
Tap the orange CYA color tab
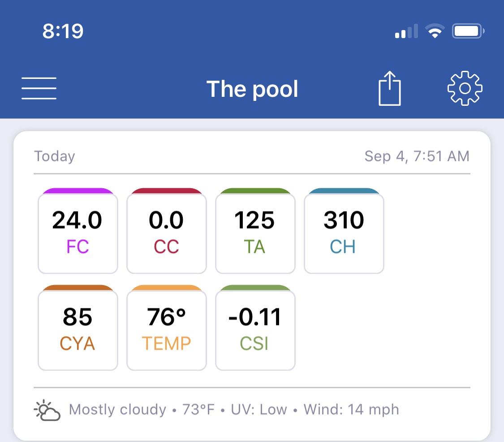[x=78, y=288]
